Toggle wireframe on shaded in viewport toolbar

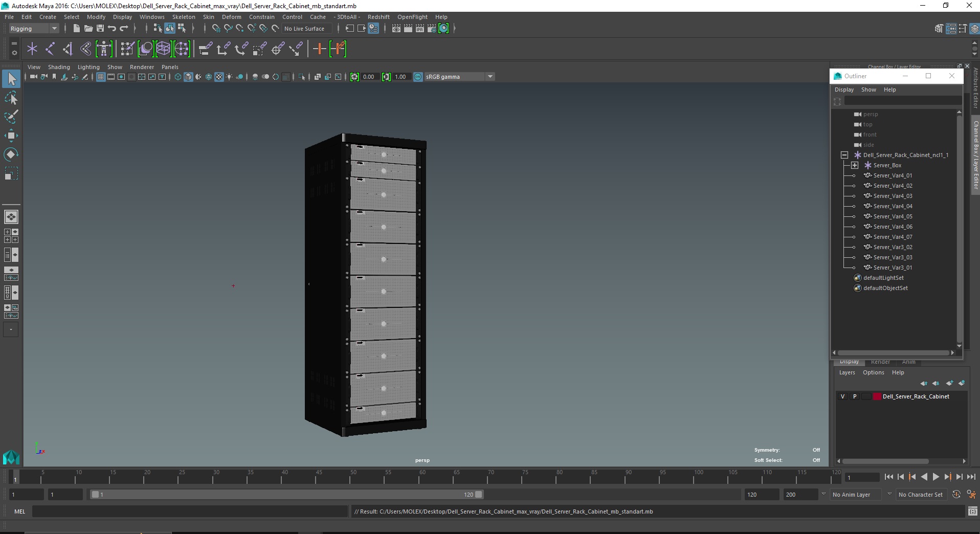pyautogui.click(x=208, y=77)
